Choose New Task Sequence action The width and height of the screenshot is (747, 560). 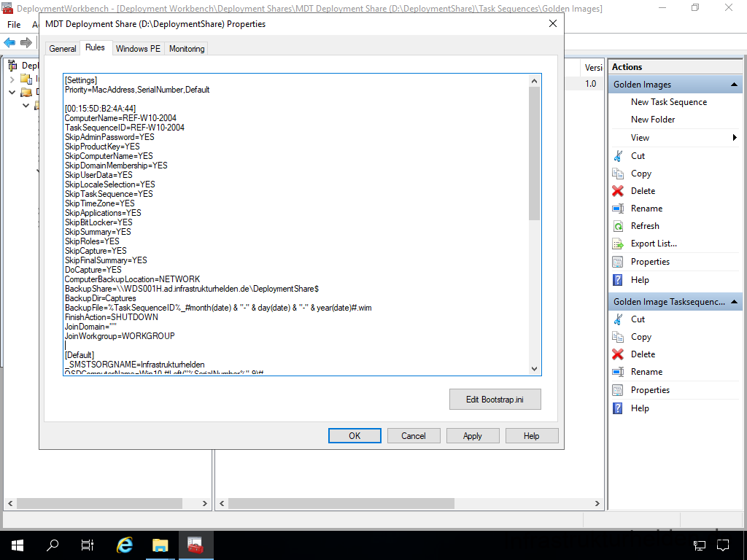click(x=669, y=102)
